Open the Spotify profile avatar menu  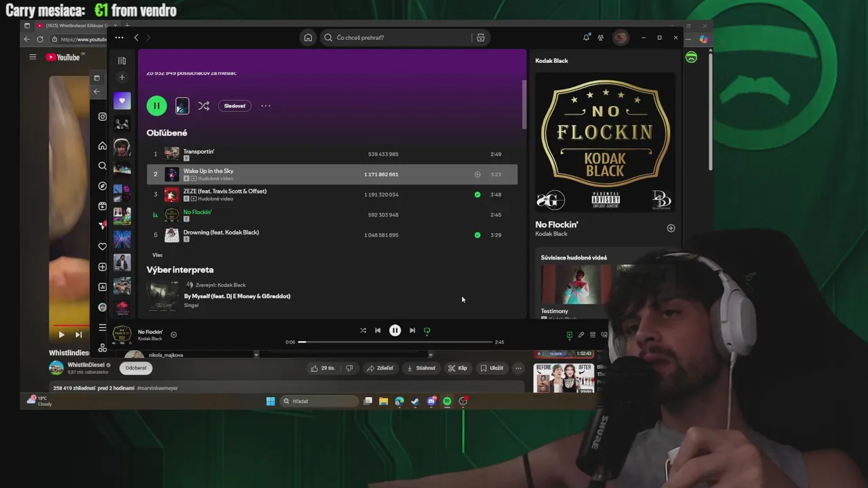620,37
